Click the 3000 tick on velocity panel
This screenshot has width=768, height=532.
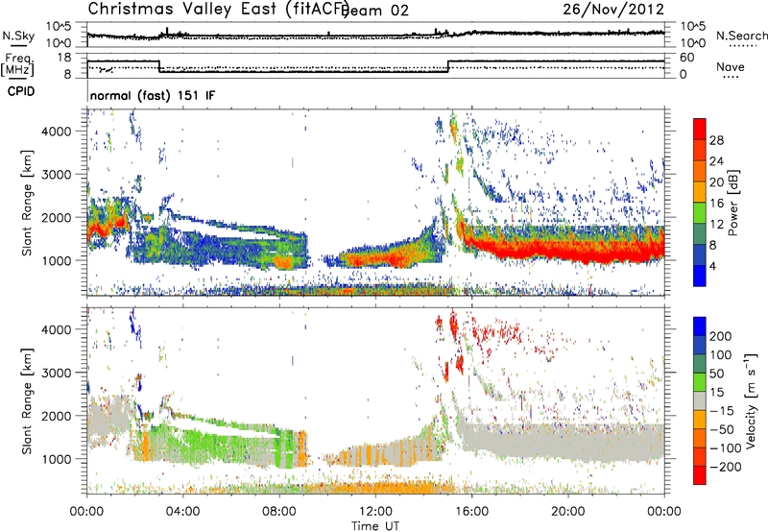[56, 373]
